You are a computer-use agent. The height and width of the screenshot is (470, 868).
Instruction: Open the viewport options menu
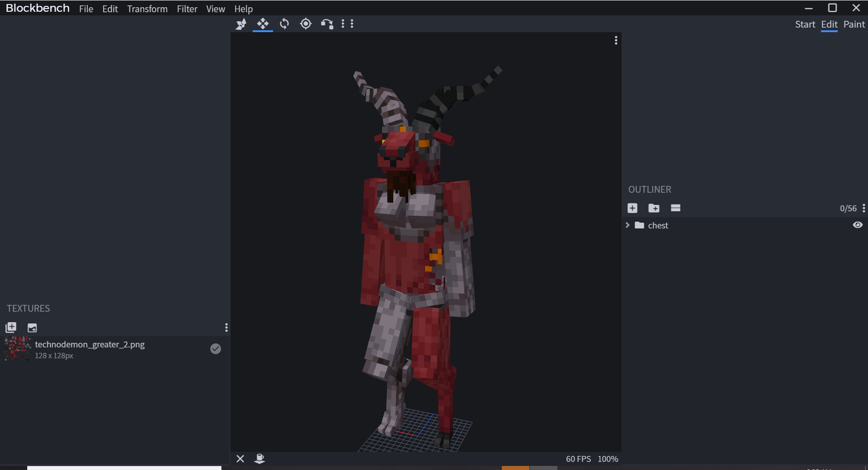point(616,40)
